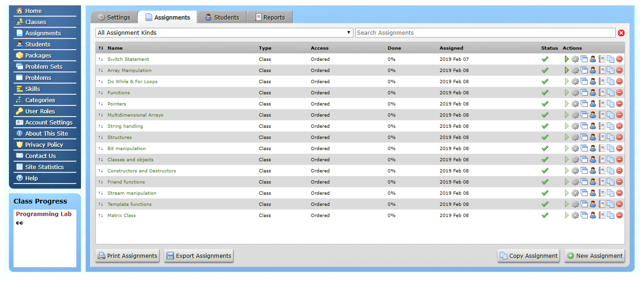
Task: Click the New Assignment button
Action: pos(594,255)
